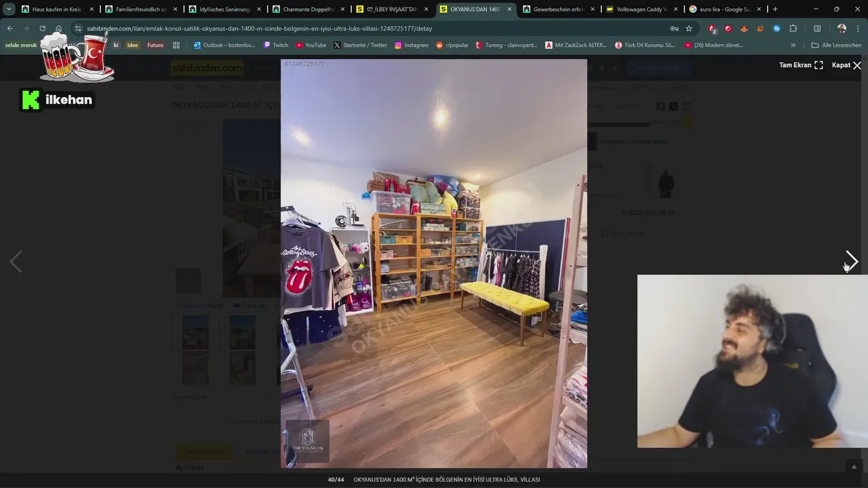Toggle the browser side panel
Screen dimensions: 868x488
(x=817, y=28)
